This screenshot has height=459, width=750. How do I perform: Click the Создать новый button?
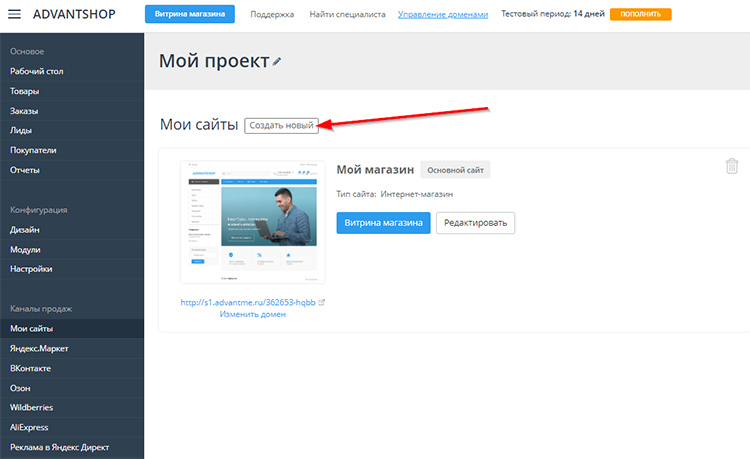[x=281, y=125]
